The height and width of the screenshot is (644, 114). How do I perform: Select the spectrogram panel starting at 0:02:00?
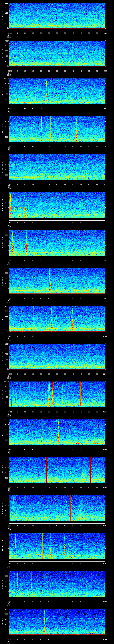[x=57, y=53]
